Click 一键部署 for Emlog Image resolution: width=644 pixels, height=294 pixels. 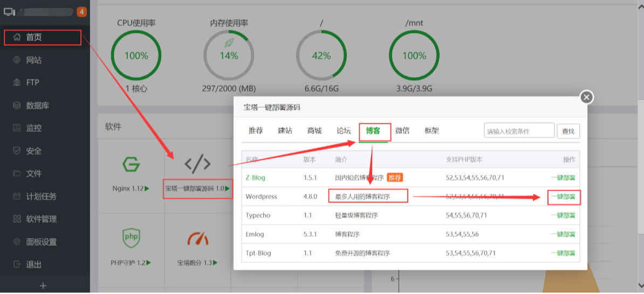[563, 234]
